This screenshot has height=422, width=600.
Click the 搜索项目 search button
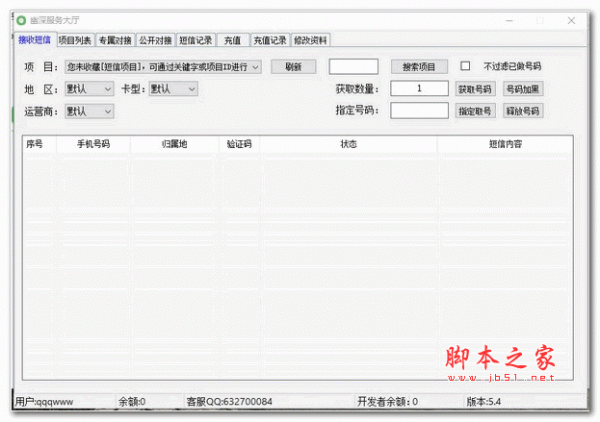tap(419, 67)
